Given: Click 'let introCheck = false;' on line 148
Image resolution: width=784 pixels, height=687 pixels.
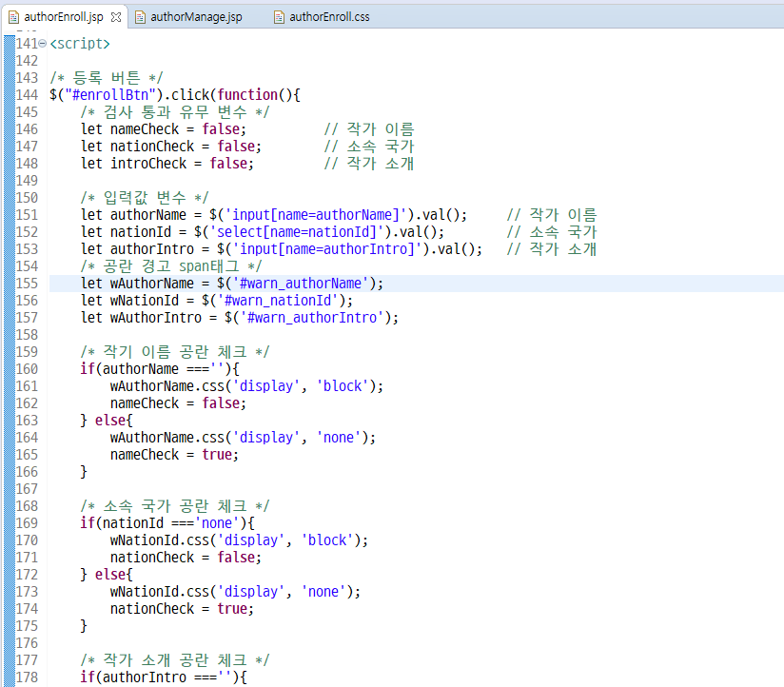Looking at the screenshot, I should click(167, 164).
